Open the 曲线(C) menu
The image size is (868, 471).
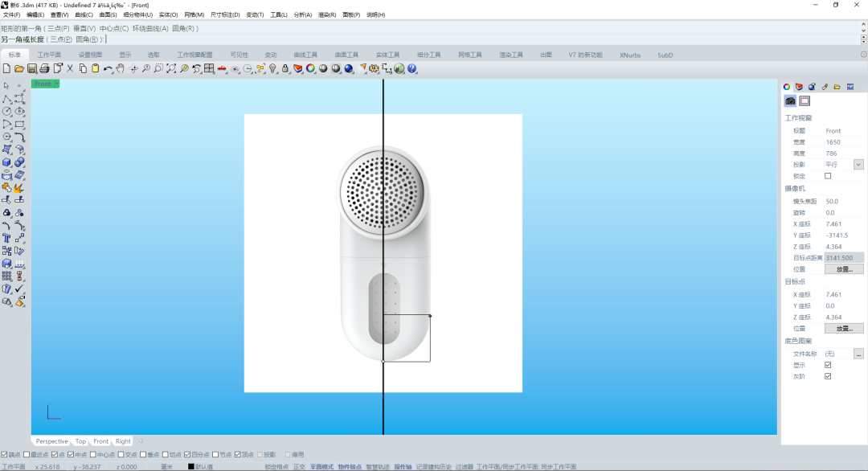tap(84, 14)
